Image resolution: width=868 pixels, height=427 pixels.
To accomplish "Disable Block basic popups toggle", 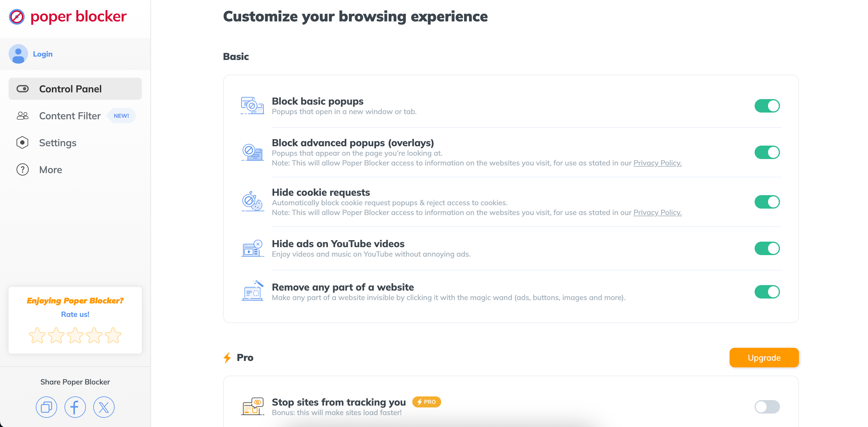I will (767, 106).
